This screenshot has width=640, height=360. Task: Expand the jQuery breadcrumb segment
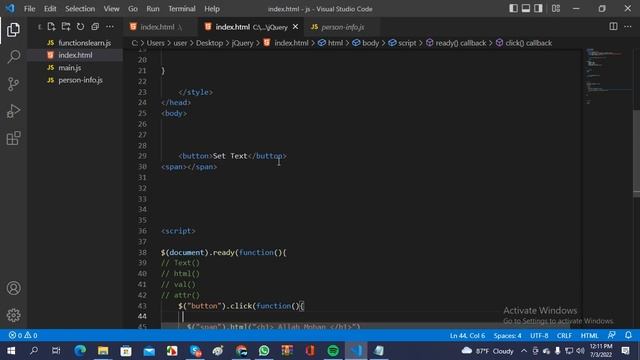click(x=242, y=43)
